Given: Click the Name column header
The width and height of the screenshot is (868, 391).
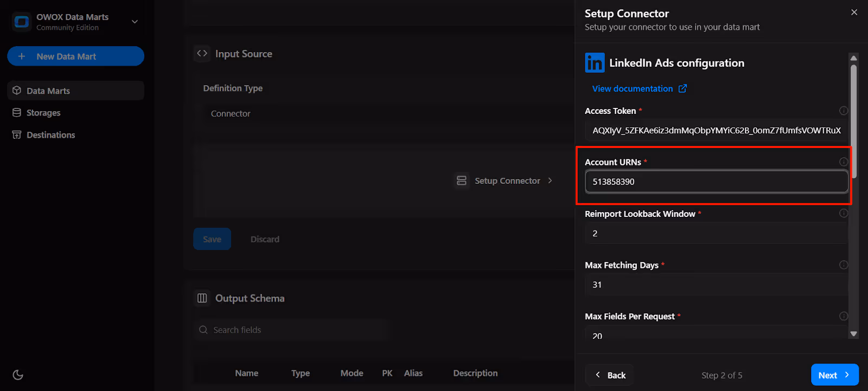Looking at the screenshot, I should (x=247, y=373).
